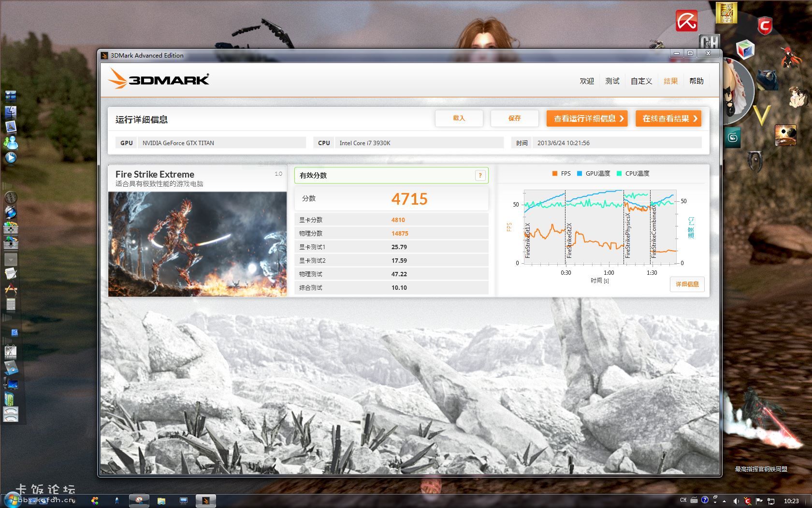The width and height of the screenshot is (812, 508).
Task: Click the 物理测试 value 47.22
Action: [x=399, y=274]
